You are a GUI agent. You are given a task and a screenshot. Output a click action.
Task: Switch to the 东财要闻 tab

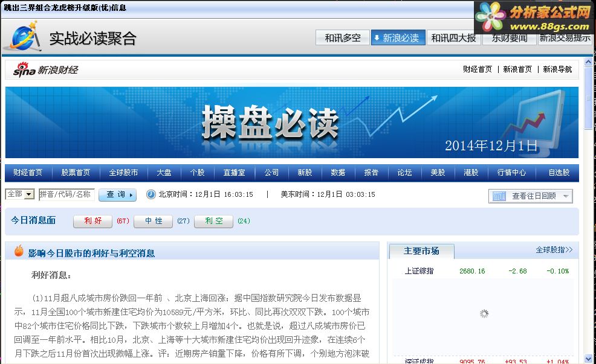pos(509,38)
